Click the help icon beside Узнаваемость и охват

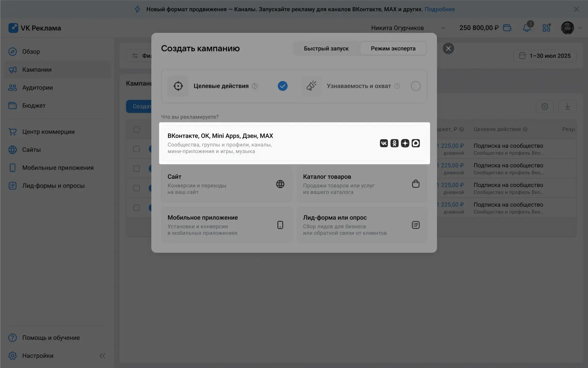point(397,86)
